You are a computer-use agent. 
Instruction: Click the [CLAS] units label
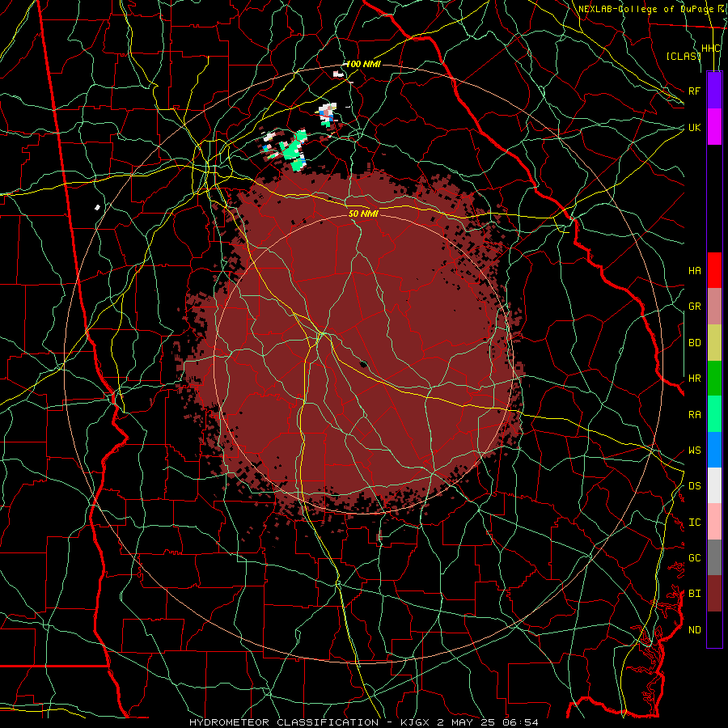tap(684, 56)
